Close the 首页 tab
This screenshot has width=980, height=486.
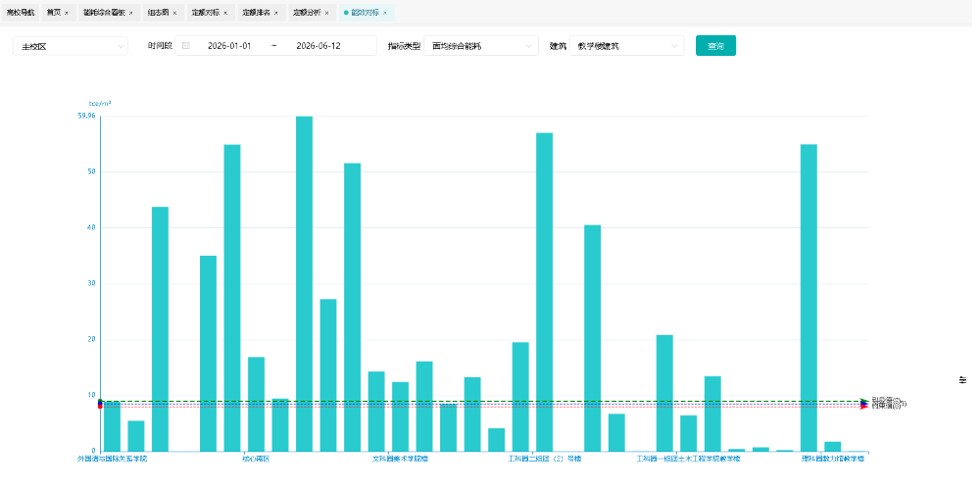click(x=67, y=13)
